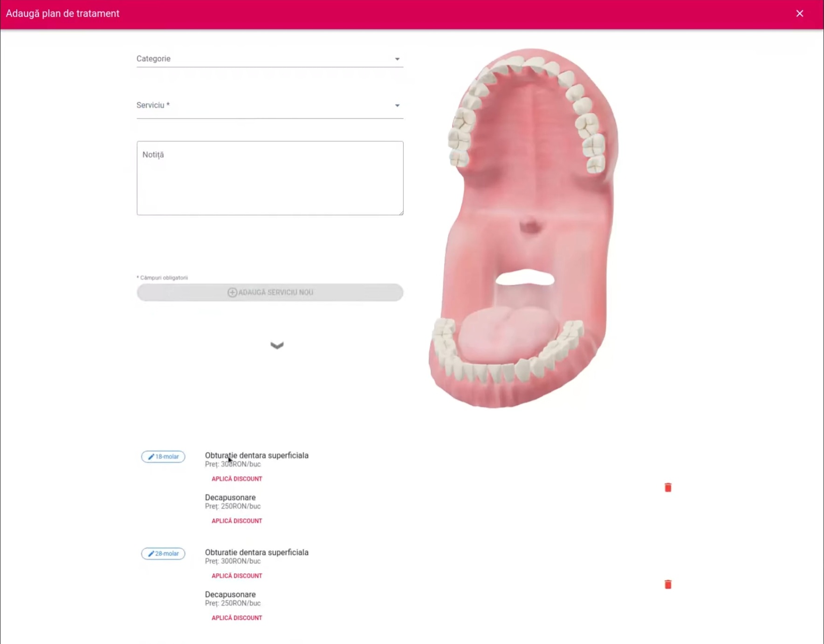This screenshot has height=644, width=824.
Task: Apply discount to 18-molar Decapusonare
Action: pos(237,521)
